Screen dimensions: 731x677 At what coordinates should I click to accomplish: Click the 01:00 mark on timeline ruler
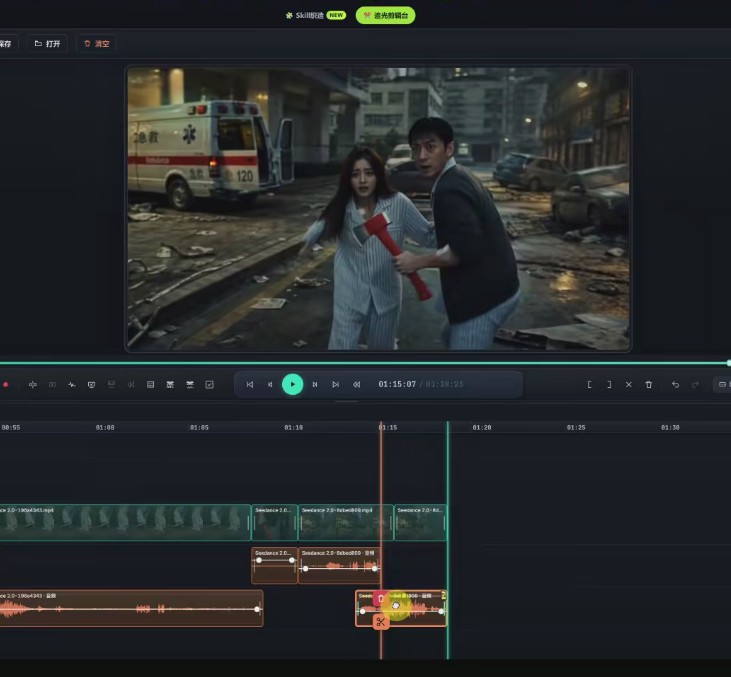tap(105, 427)
